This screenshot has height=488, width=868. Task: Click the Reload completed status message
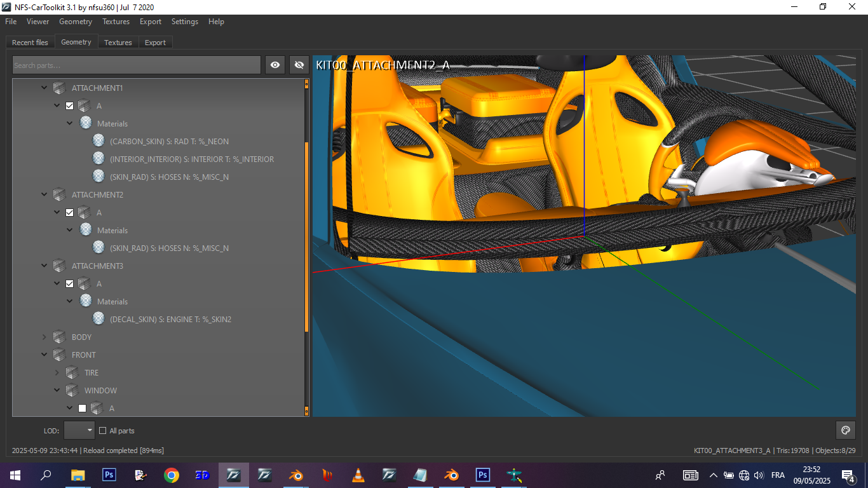tap(122, 451)
